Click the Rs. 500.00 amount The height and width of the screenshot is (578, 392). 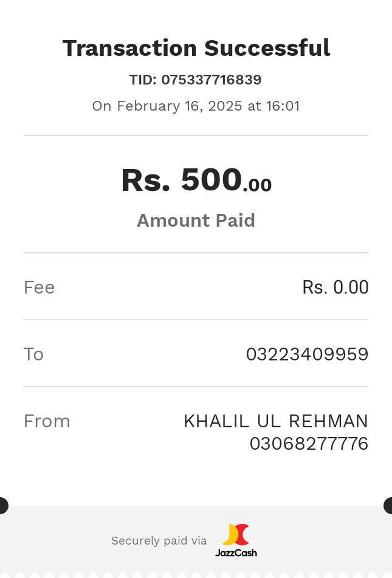coord(196,181)
